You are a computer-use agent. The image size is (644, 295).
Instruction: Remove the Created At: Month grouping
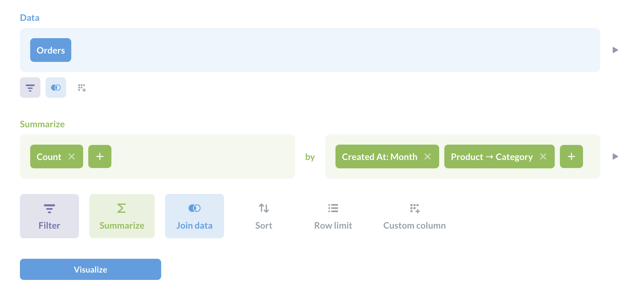428,156
